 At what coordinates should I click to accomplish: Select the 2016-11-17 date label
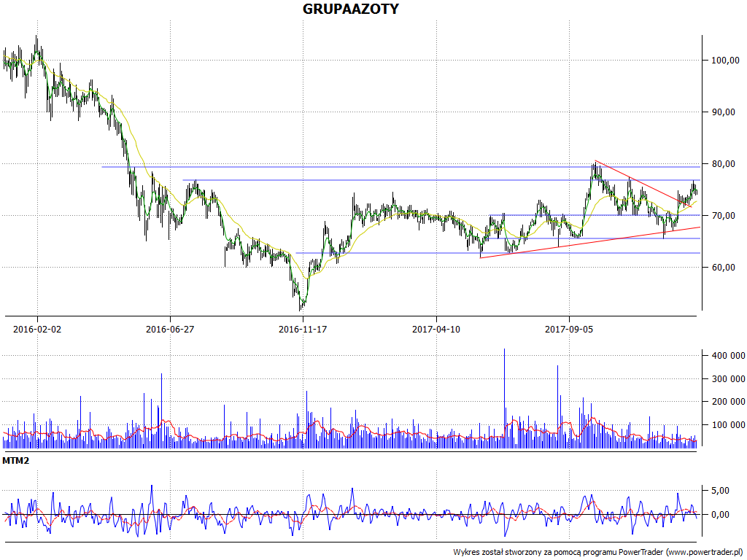pyautogui.click(x=303, y=329)
